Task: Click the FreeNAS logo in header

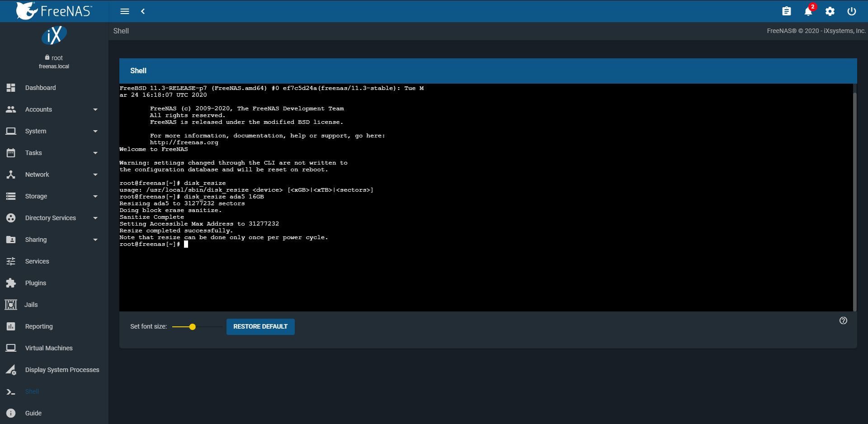Action: click(x=54, y=11)
